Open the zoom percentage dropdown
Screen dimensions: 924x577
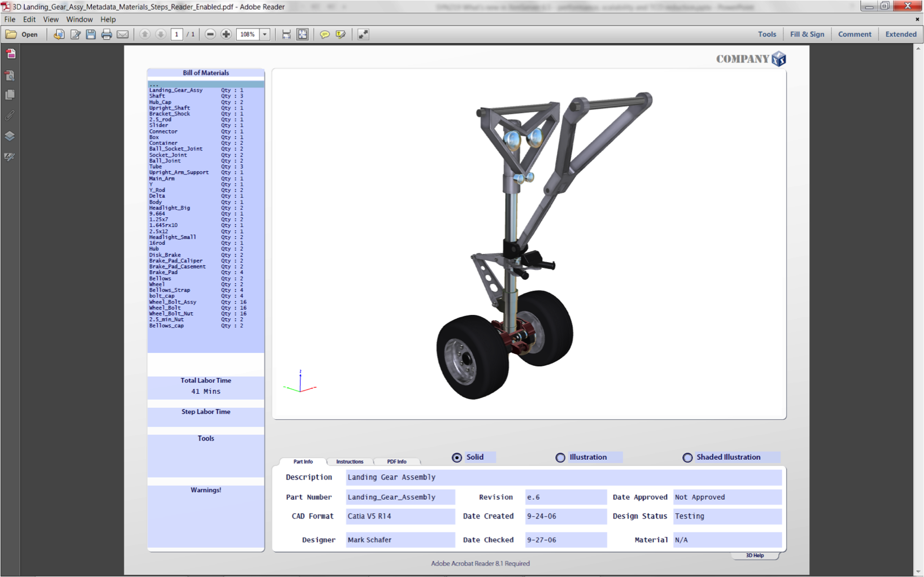[x=265, y=34]
